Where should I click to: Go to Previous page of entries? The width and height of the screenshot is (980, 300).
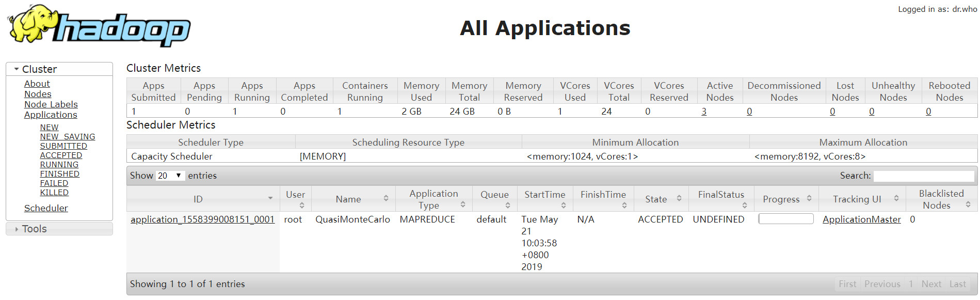[882, 284]
